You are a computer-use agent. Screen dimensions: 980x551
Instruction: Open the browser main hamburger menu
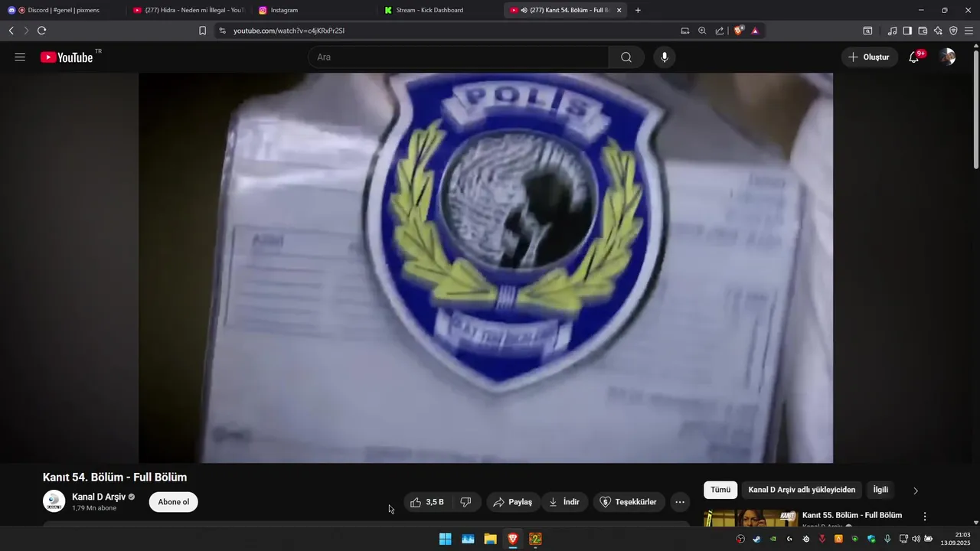[x=969, y=31]
